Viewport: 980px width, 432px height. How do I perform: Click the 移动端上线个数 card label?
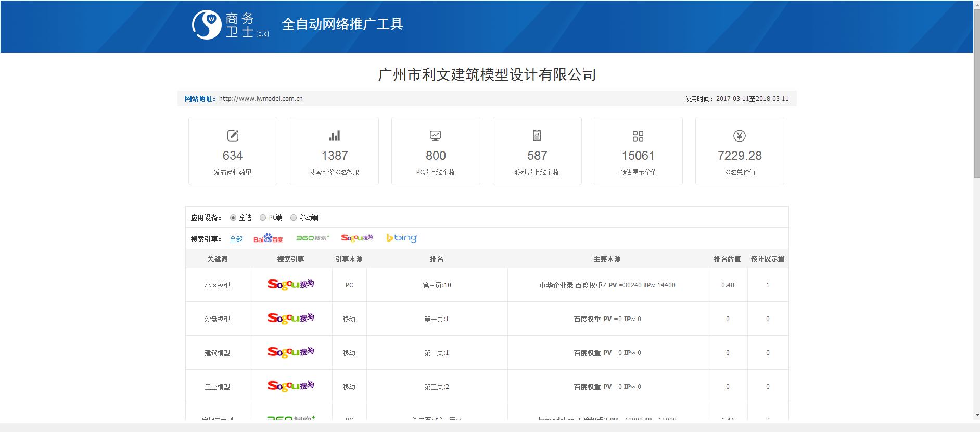(537, 172)
